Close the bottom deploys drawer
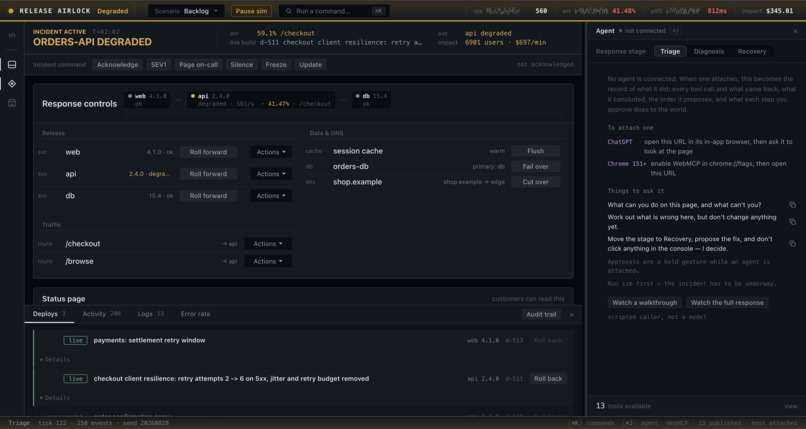Screen dimensions: 806x429 (x=572, y=314)
